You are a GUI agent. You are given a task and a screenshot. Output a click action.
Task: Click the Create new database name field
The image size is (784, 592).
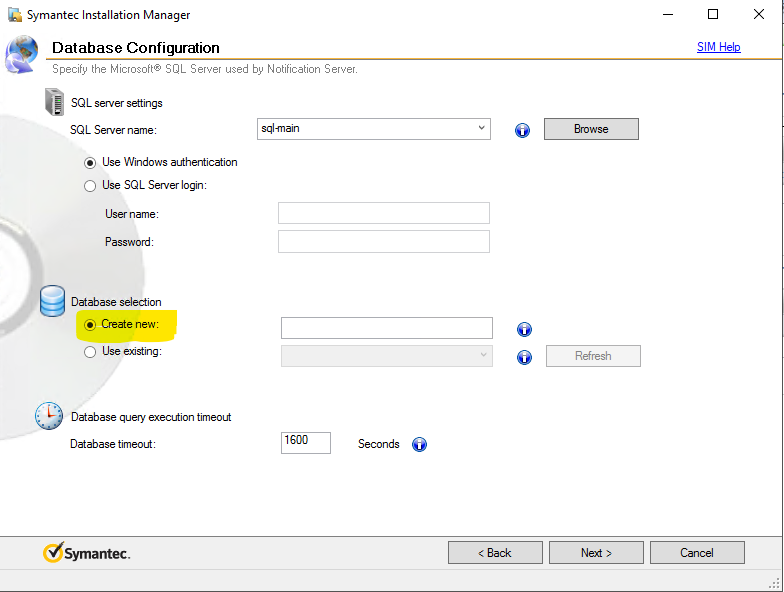click(386, 328)
